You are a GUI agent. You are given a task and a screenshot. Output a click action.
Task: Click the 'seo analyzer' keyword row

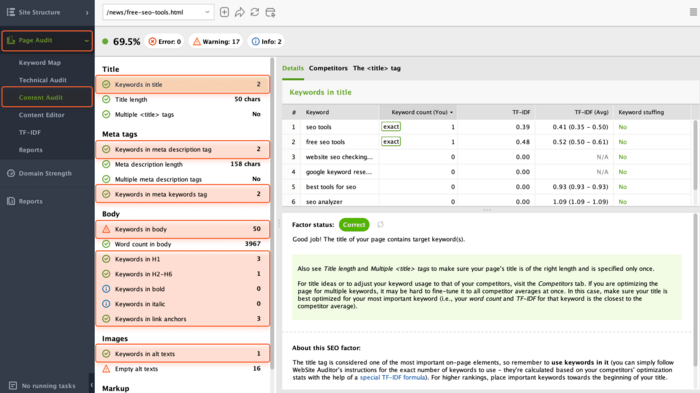tap(486, 201)
